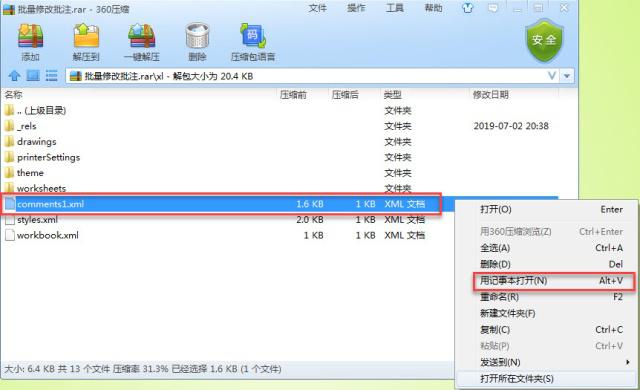Select the printerSettings folder icon
Viewport: 640px width, 390px height.
9,157
